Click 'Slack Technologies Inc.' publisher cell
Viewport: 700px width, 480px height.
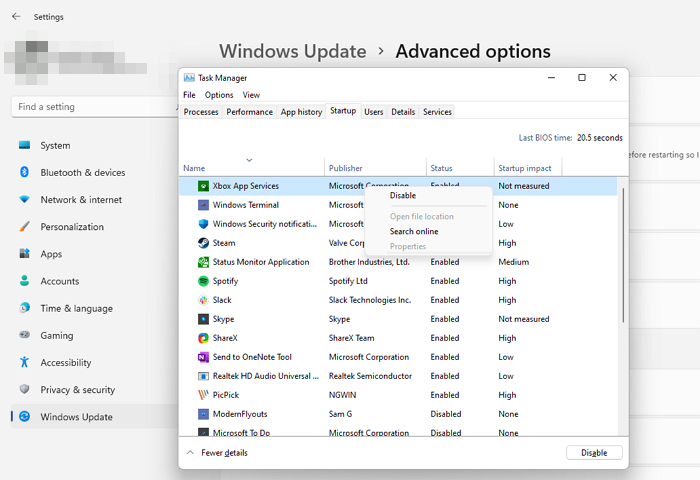pos(370,300)
